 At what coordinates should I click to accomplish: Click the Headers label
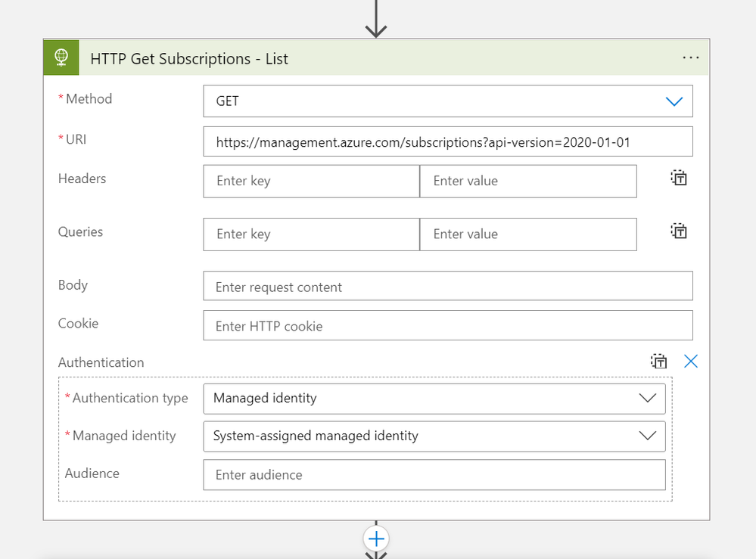[x=82, y=179]
